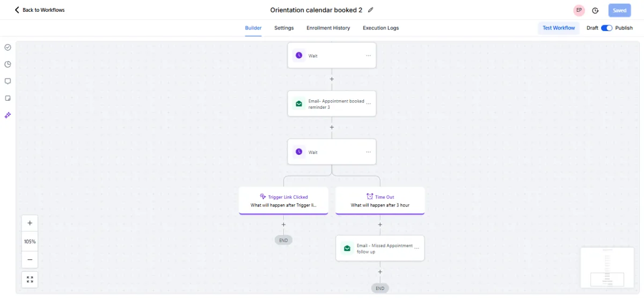644x298 pixels.
Task: Open three-dot menu on top Wait step
Action: coord(368,56)
